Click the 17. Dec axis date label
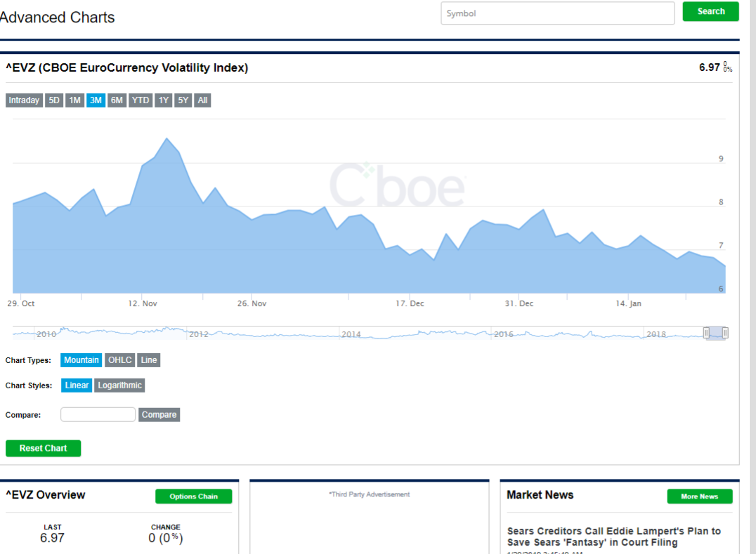The height and width of the screenshot is (554, 756). pos(410,303)
